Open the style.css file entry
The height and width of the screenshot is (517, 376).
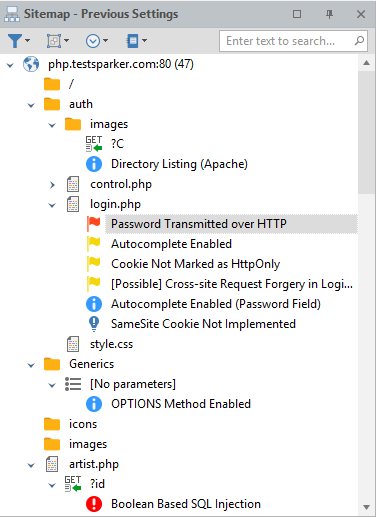[x=111, y=344]
